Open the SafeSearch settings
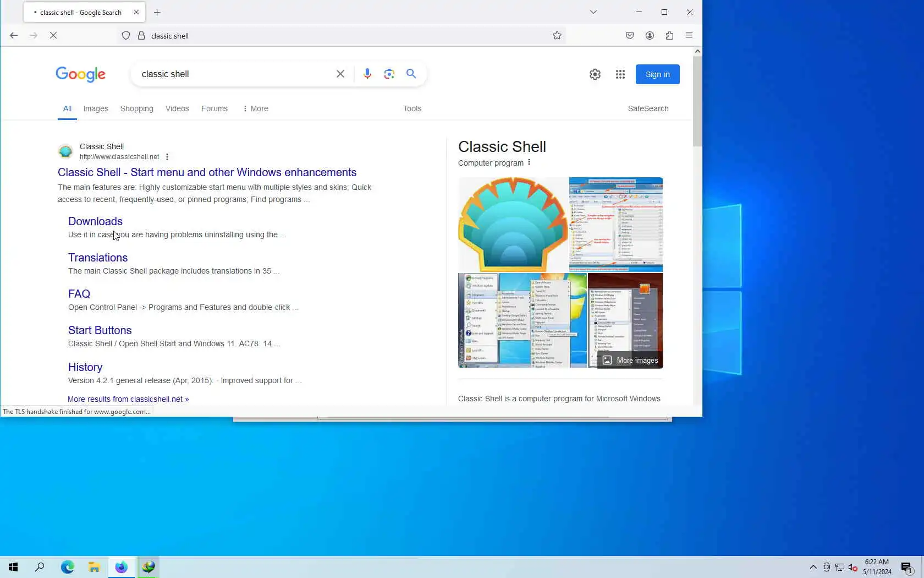924x578 pixels. (x=648, y=108)
